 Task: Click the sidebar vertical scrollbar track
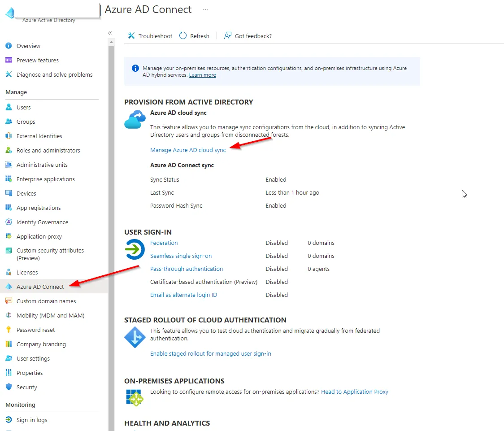tap(111, 238)
